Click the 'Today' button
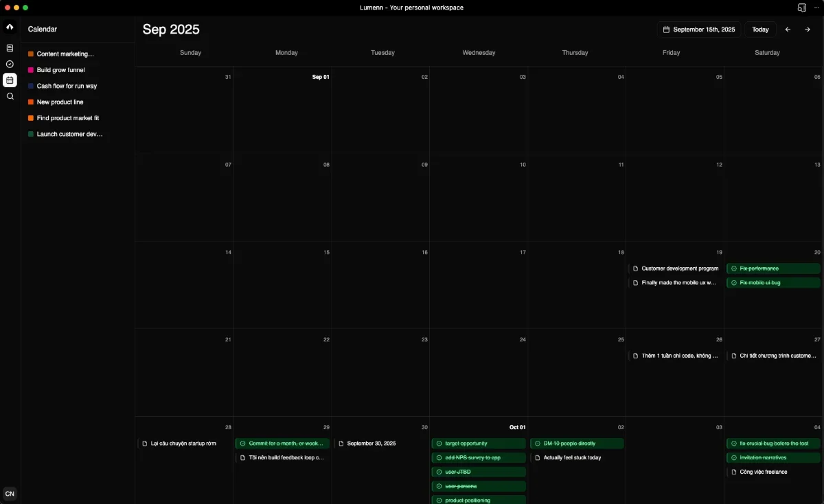Image resolution: width=824 pixels, height=504 pixels. (759, 29)
